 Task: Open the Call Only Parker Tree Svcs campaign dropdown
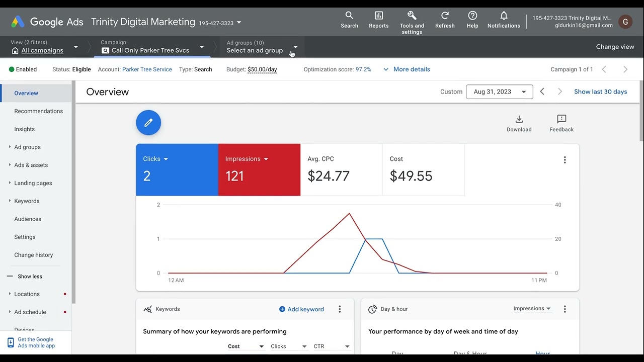click(x=202, y=47)
